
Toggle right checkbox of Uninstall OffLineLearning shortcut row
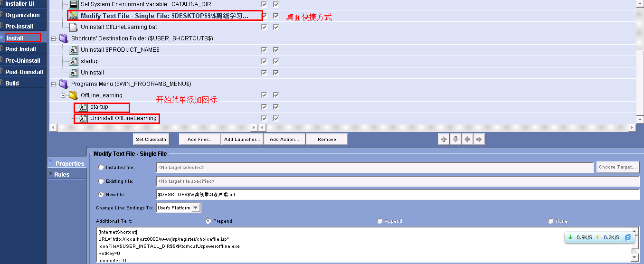pyautogui.click(x=276, y=118)
